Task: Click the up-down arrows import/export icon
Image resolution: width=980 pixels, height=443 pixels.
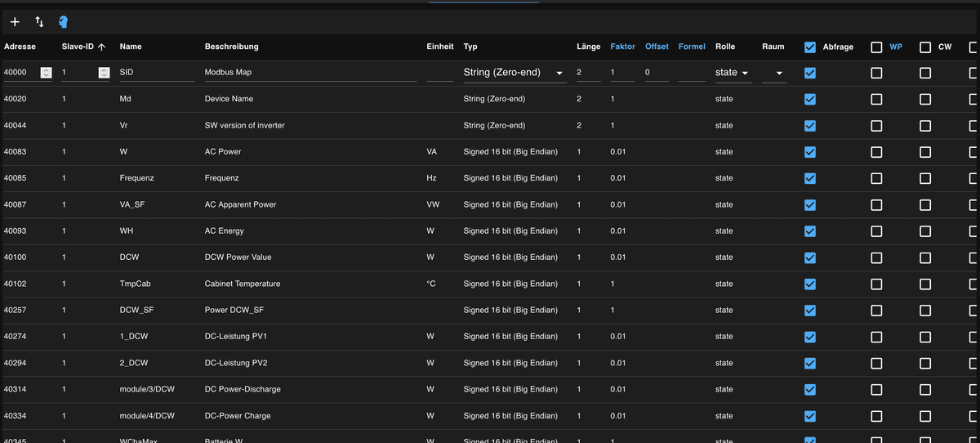Action: (x=39, y=22)
